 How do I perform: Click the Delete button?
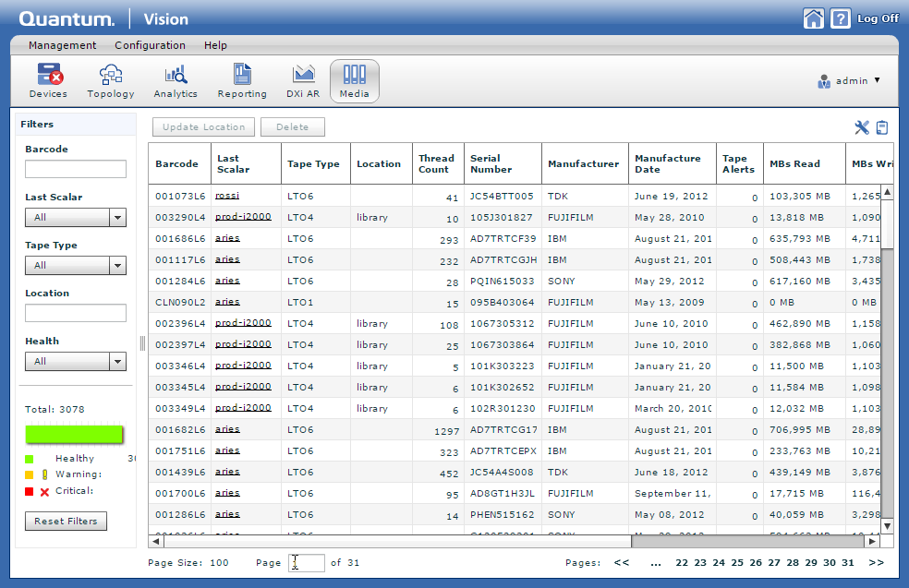[293, 126]
